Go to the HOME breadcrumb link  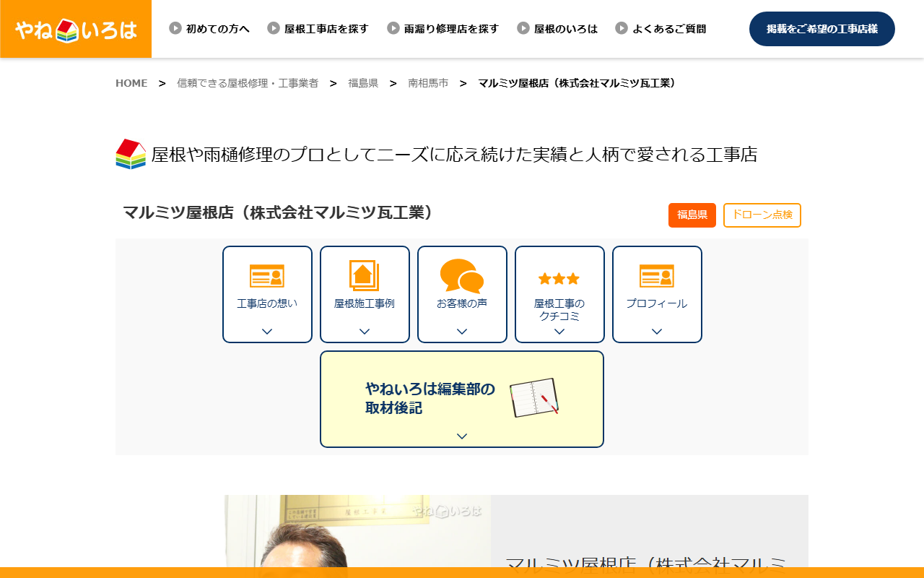(131, 83)
